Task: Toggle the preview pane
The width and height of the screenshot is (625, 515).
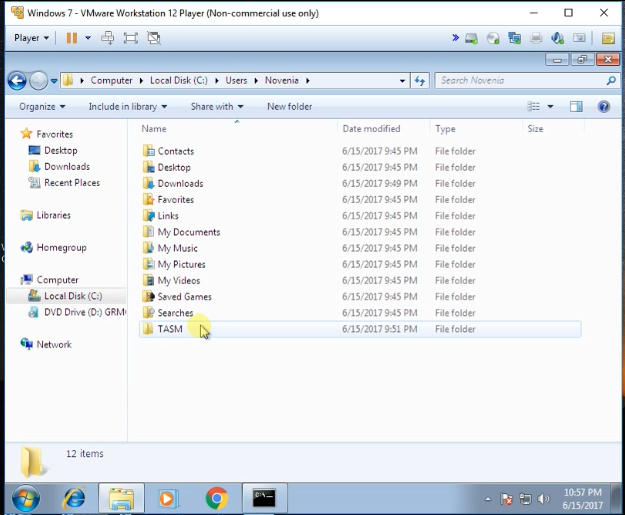Action: [x=576, y=106]
